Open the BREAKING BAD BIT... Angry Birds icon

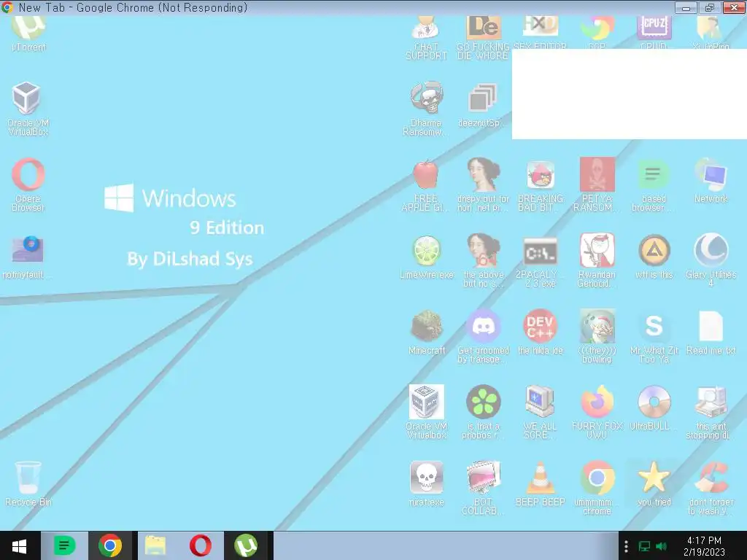tap(541, 186)
